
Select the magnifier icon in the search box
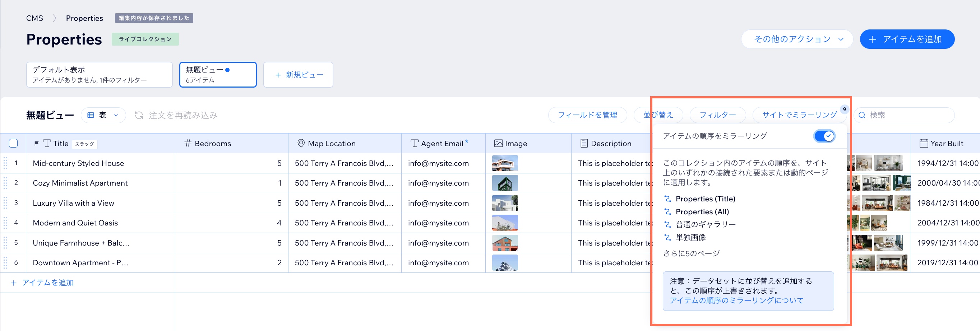pyautogui.click(x=863, y=115)
